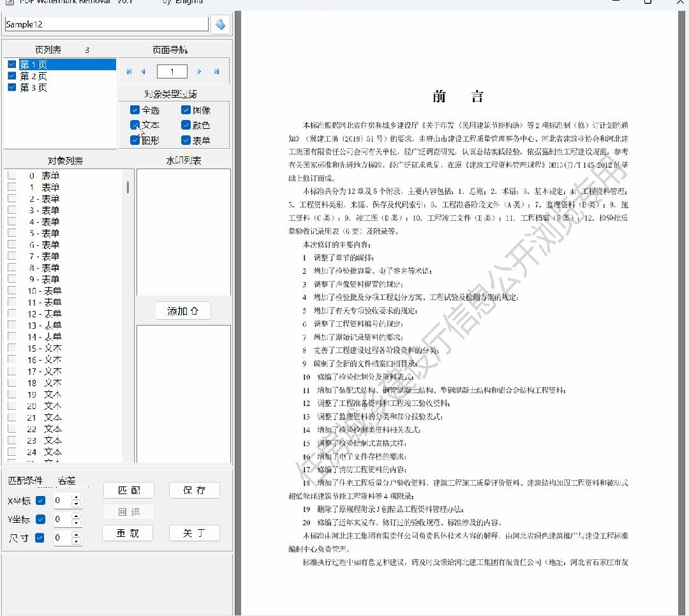Screen dimensions: 689x616
Task: Click the open file icon beside Sample12
Action: tap(220, 25)
